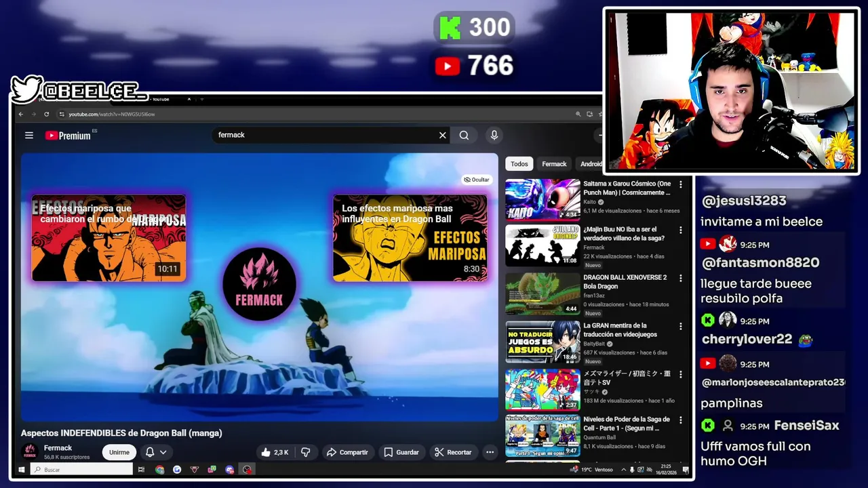This screenshot has height=488, width=868.
Task: Click the browser address bar URL
Action: click(x=112, y=114)
